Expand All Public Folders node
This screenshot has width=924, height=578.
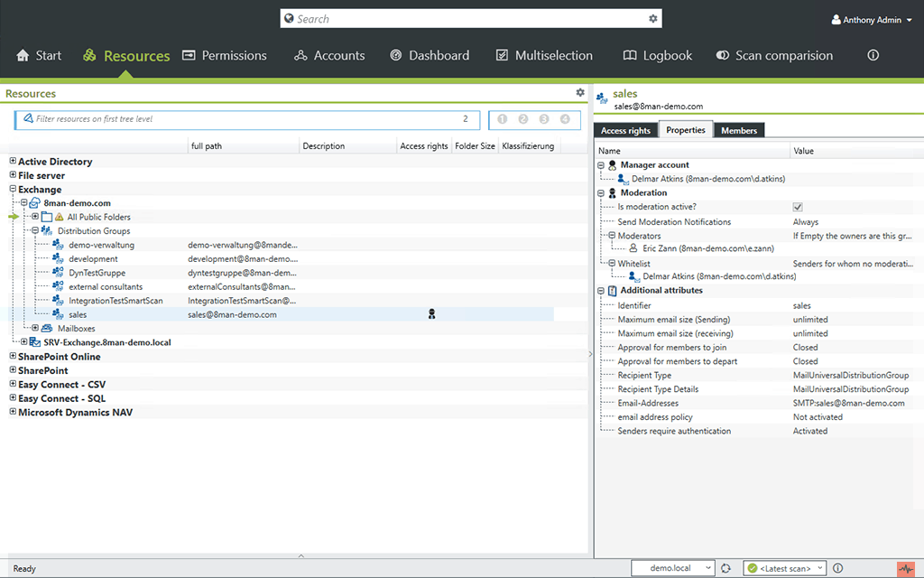click(35, 217)
